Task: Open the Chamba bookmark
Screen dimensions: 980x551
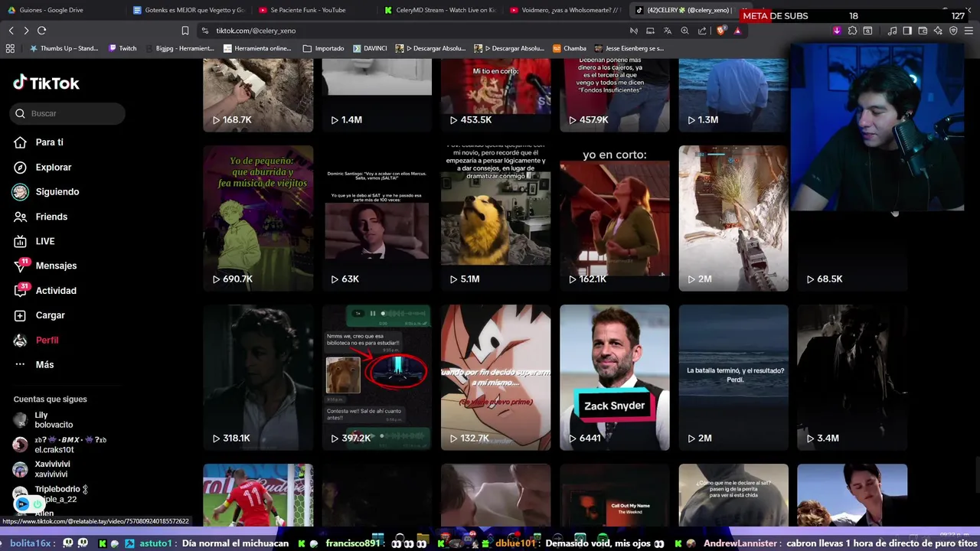Action: 570,48
